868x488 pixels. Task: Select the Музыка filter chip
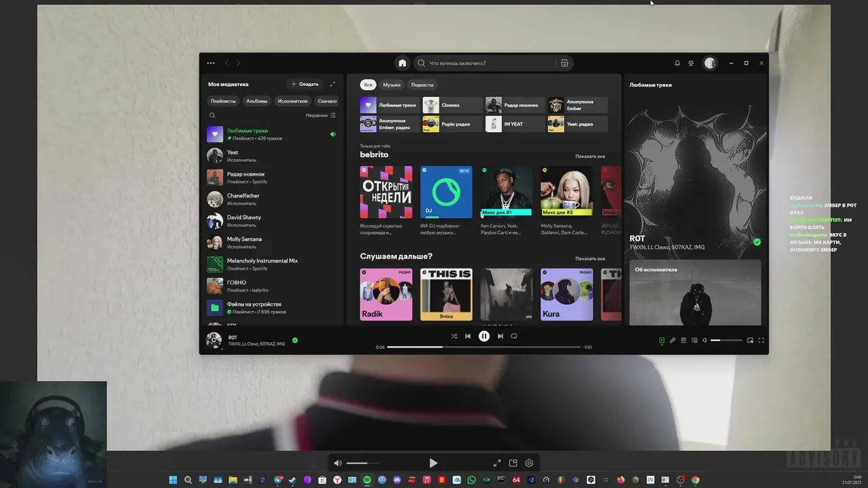click(x=392, y=85)
